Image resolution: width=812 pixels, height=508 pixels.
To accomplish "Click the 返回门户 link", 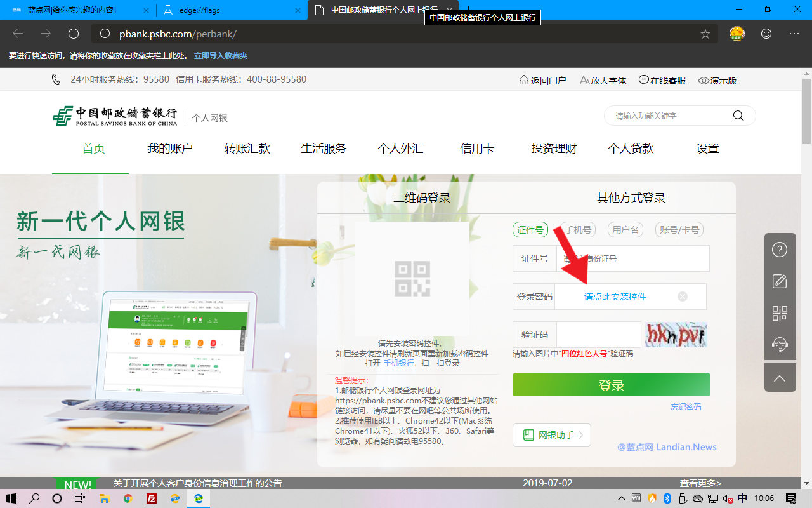I will coord(543,81).
